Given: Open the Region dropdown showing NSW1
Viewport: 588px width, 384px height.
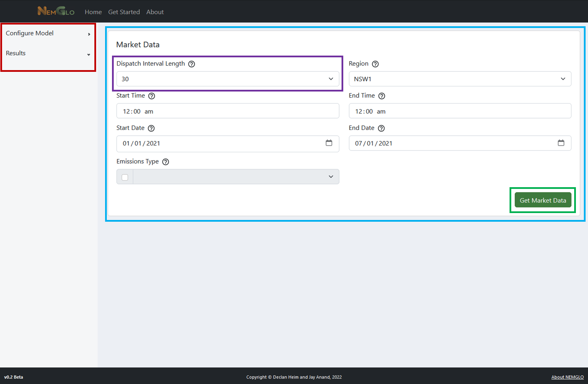Looking at the screenshot, I should 460,79.
